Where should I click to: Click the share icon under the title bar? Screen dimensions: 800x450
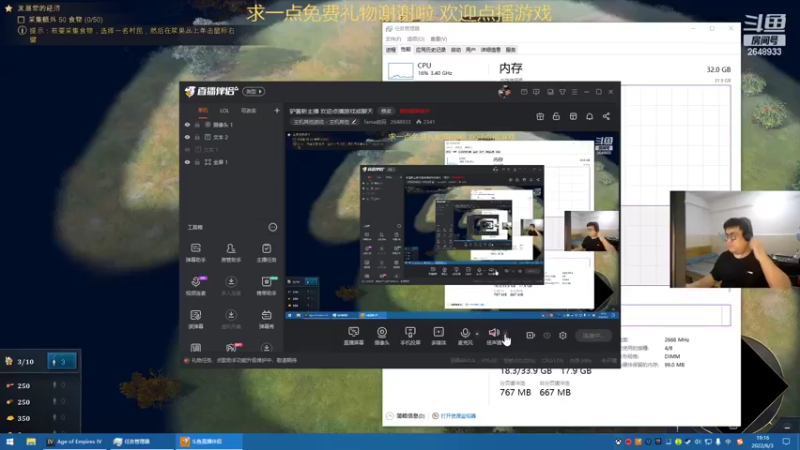click(x=606, y=116)
